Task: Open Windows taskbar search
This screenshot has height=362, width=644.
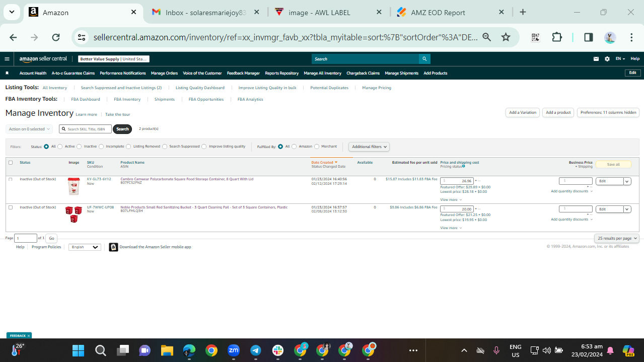Action: pyautogui.click(x=100, y=350)
